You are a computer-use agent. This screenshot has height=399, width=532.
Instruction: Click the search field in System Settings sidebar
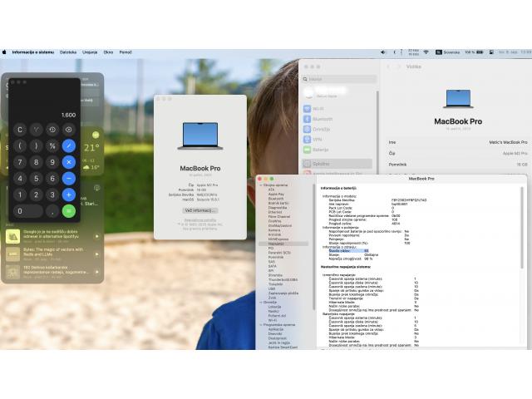339,79
